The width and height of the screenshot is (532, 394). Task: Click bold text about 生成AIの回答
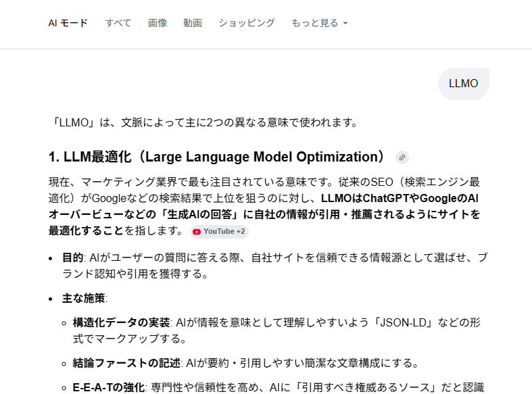click(x=270, y=215)
